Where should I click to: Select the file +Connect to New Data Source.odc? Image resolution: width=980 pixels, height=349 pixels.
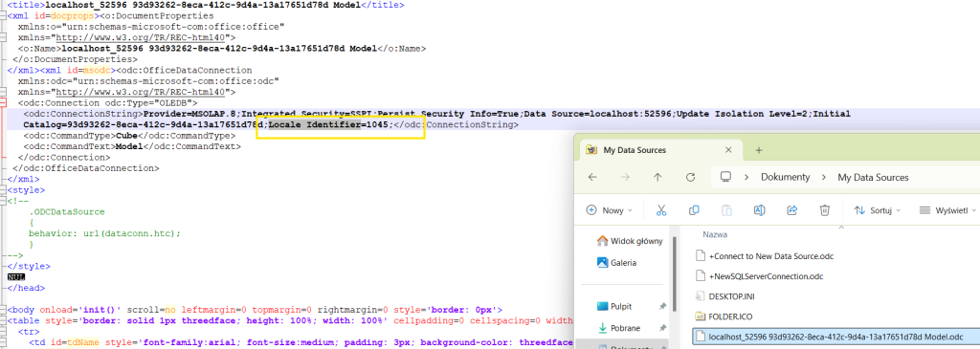pos(771,256)
